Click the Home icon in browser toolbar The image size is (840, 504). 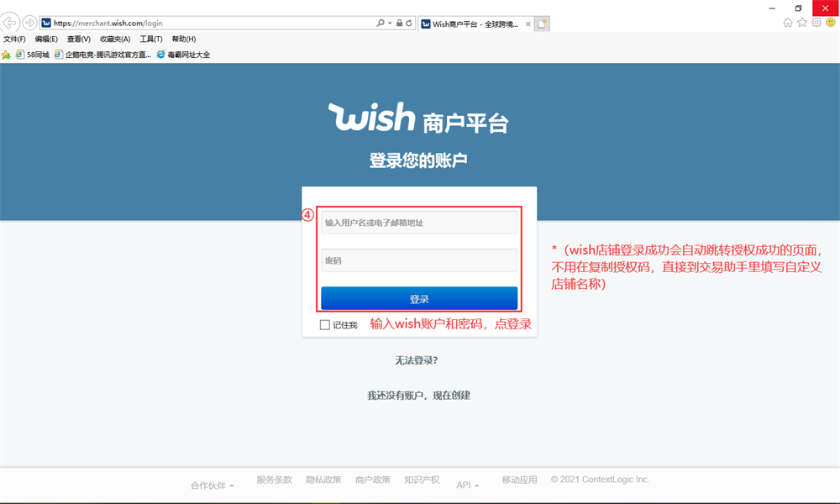pyautogui.click(x=788, y=23)
